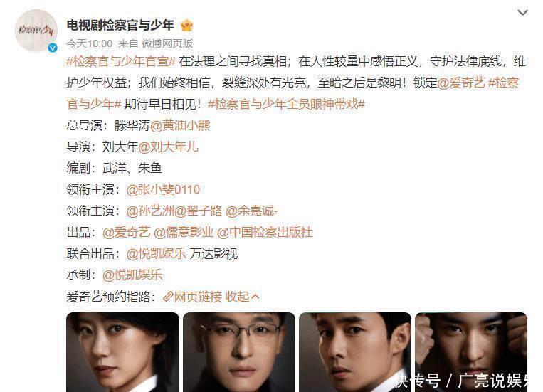The width and height of the screenshot is (543, 392).
Task: Click the chain link icon
Action: tap(168, 297)
